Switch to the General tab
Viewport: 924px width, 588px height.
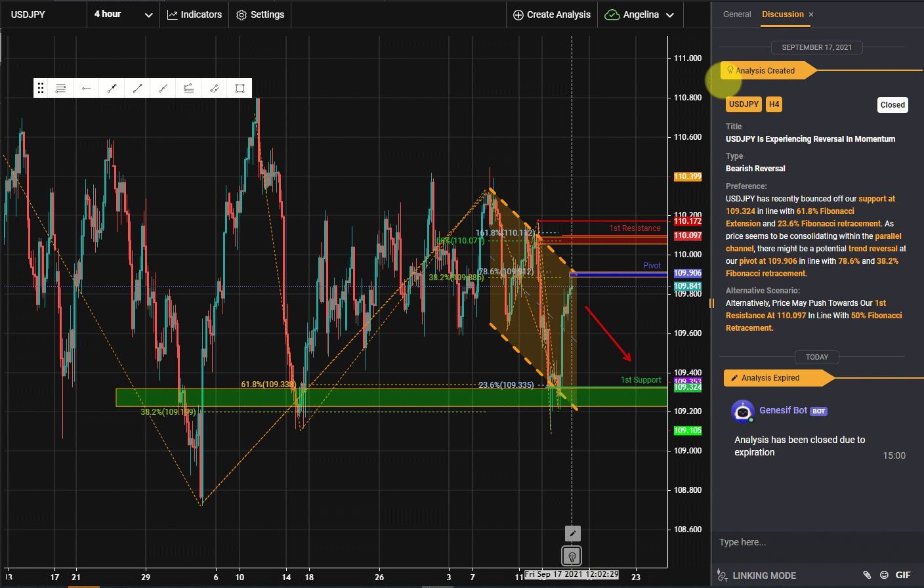tap(737, 14)
